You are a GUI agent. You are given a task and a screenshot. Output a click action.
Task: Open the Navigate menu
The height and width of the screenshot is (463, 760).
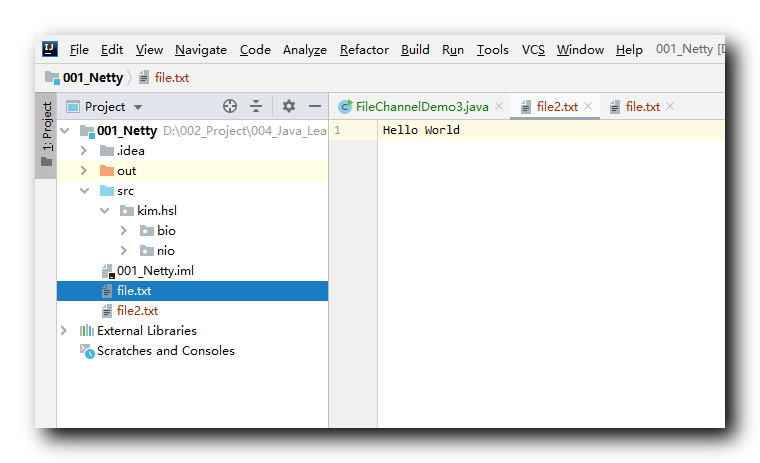pyautogui.click(x=201, y=49)
